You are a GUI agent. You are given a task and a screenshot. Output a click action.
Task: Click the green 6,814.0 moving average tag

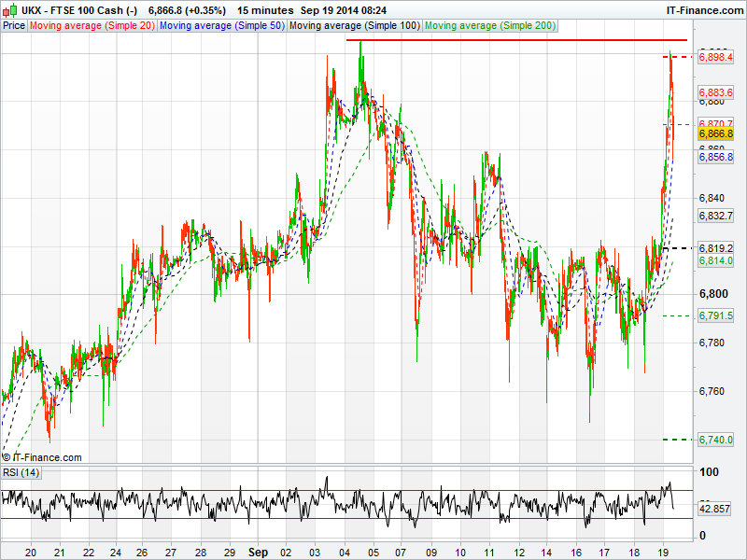point(716,261)
